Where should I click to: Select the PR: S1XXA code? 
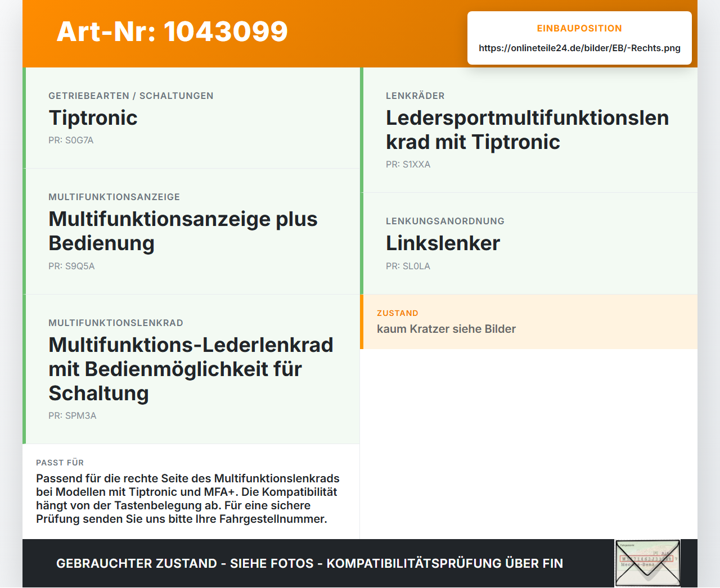[408, 164]
